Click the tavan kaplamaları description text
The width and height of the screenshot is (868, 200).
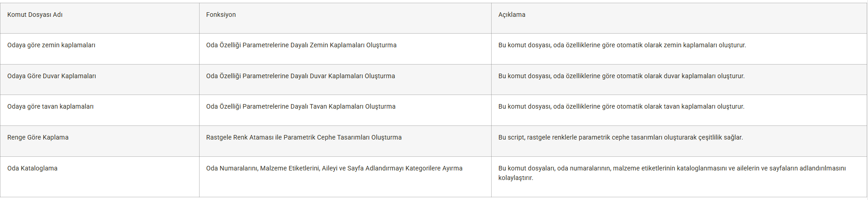(x=621, y=106)
